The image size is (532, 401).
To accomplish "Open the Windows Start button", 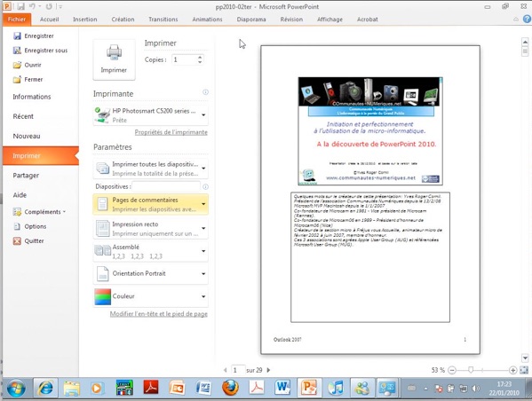I will click(16, 389).
